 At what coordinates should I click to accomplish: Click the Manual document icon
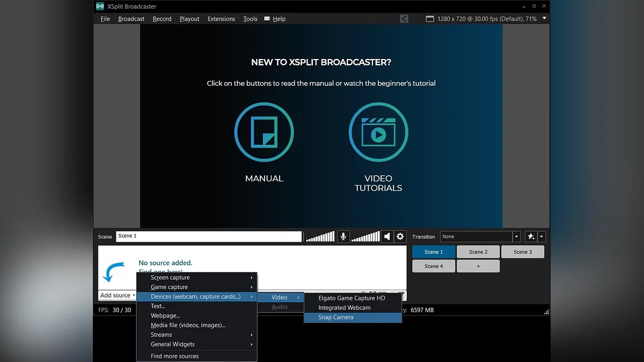[x=264, y=131]
